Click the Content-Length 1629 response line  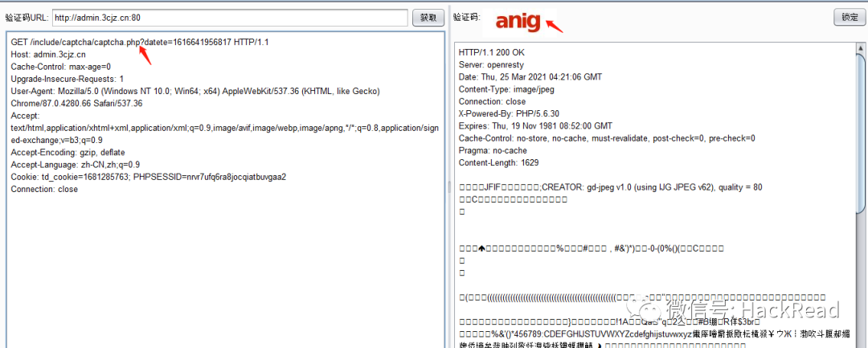(x=498, y=163)
